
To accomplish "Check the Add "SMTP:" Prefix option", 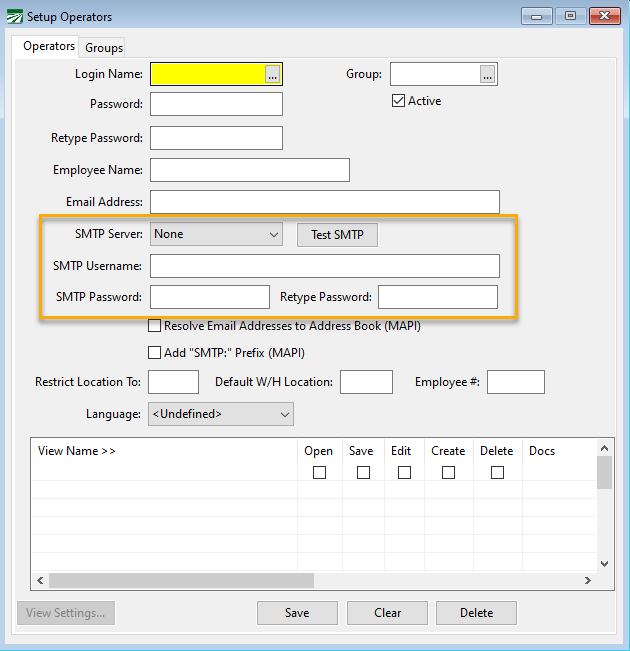I will tap(155, 352).
